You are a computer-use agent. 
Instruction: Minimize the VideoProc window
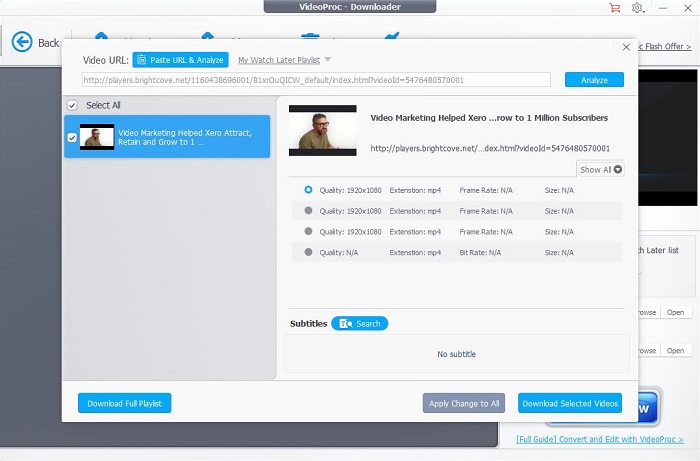click(x=663, y=8)
